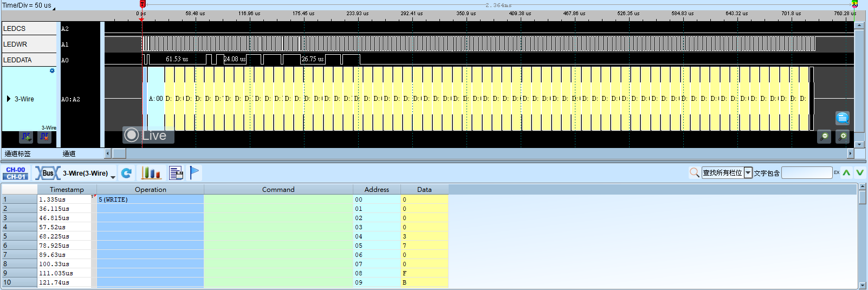Sort by the Address column header
The height and width of the screenshot is (290, 868).
377,189
